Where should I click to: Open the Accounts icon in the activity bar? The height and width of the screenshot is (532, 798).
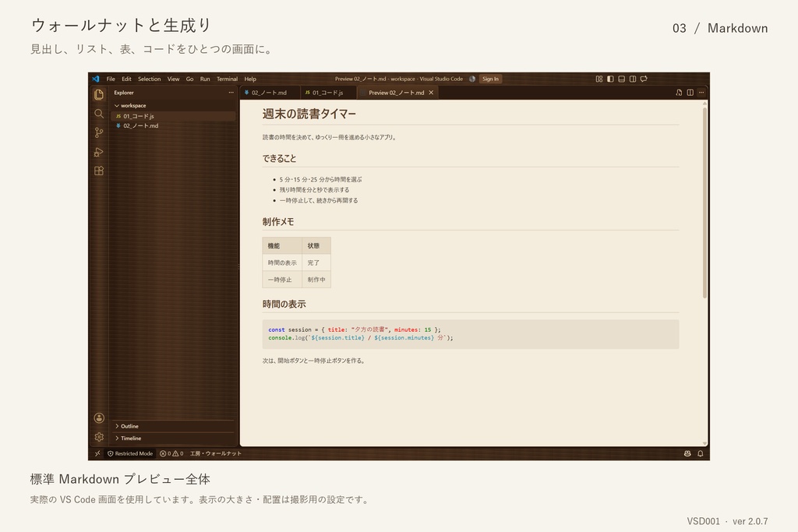tap(99, 418)
